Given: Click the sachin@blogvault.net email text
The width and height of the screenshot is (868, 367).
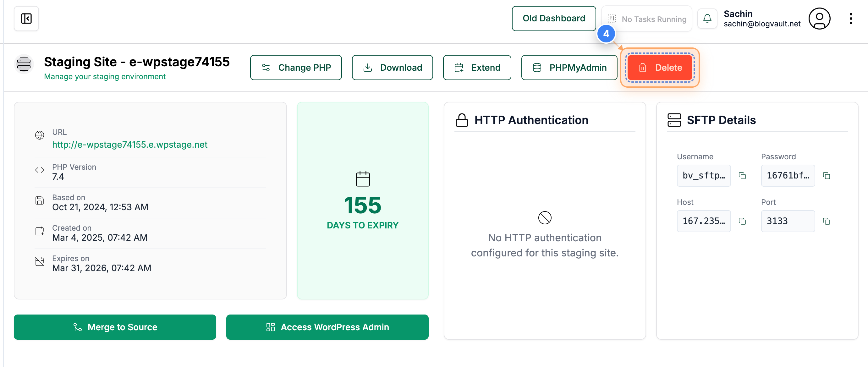Looking at the screenshot, I should tap(762, 24).
